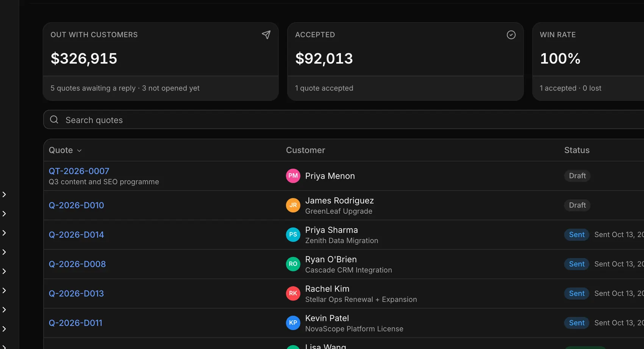The height and width of the screenshot is (349, 644).
Task: Sort by the Quote column chevron
Action: pyautogui.click(x=79, y=151)
